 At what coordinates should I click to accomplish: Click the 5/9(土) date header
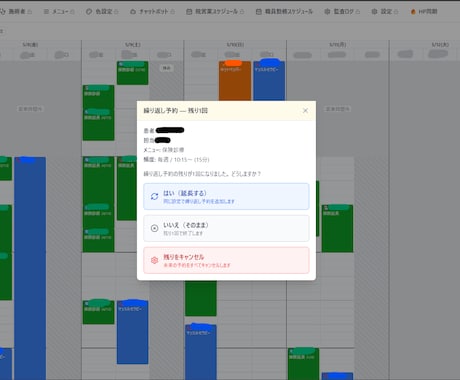[x=133, y=45]
